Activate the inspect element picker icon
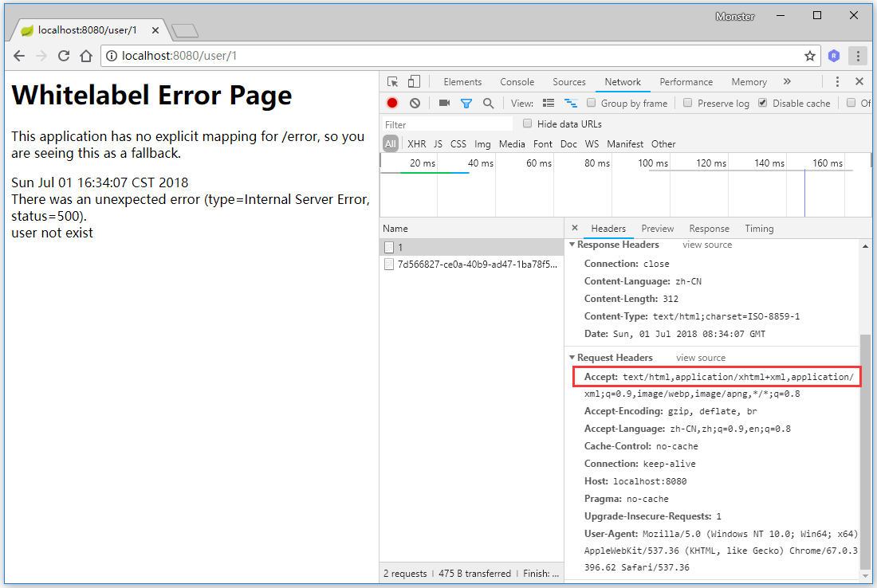Viewport: 877px width, 588px height. pyautogui.click(x=392, y=81)
